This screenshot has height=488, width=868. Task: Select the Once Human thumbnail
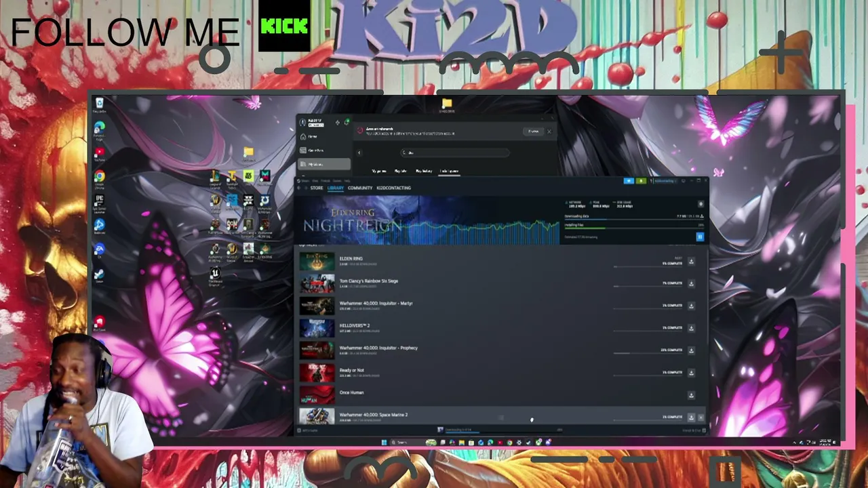pos(317,395)
